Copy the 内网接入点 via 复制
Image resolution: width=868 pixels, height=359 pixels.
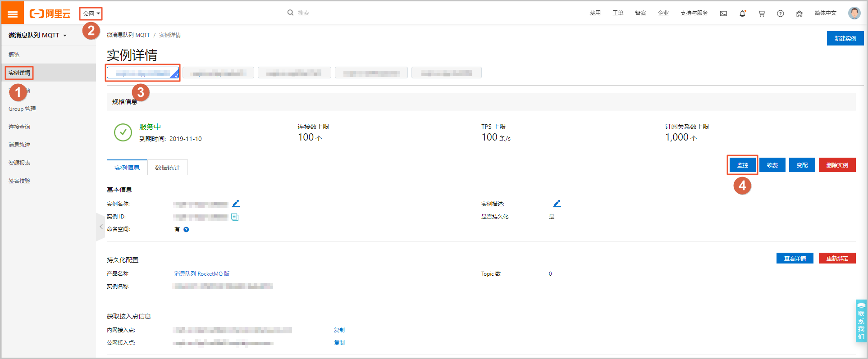click(x=339, y=330)
